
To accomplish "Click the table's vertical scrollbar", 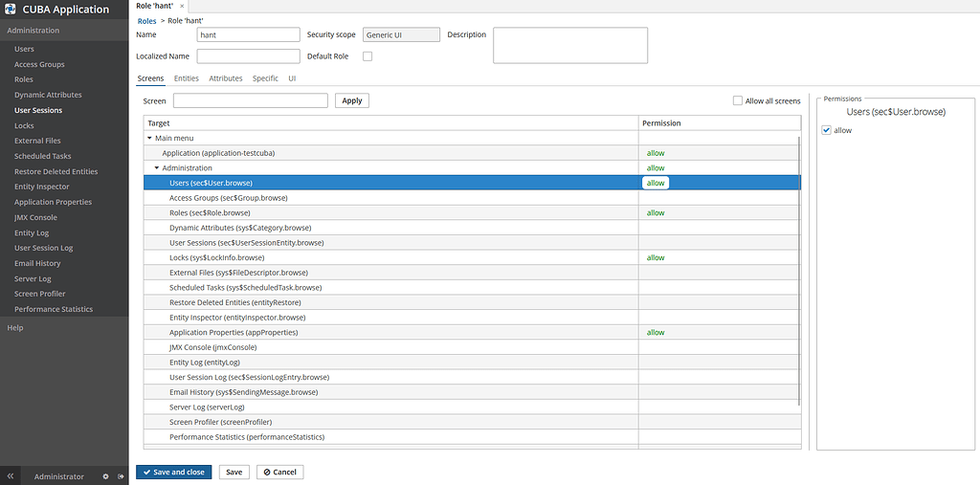I will tap(799, 271).
